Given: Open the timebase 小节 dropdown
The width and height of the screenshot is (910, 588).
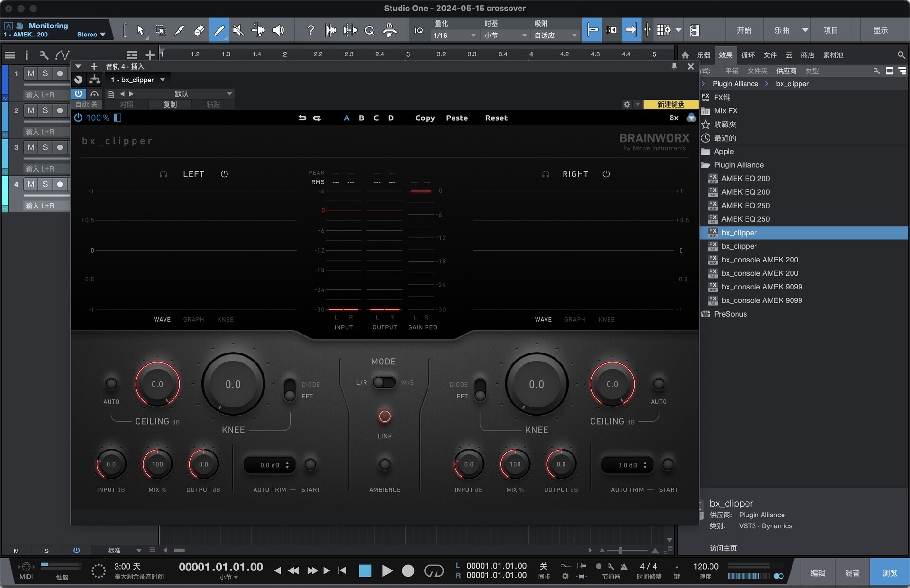Looking at the screenshot, I should pyautogui.click(x=505, y=36).
